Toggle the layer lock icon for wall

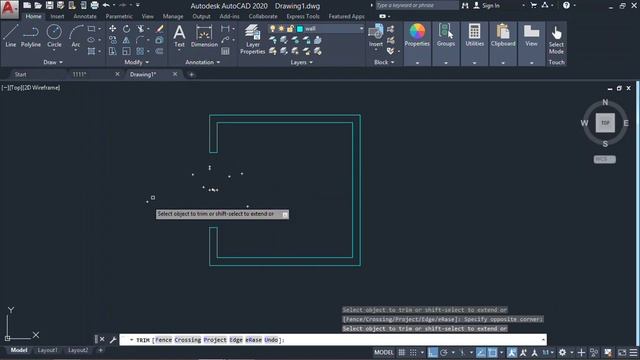290,29
